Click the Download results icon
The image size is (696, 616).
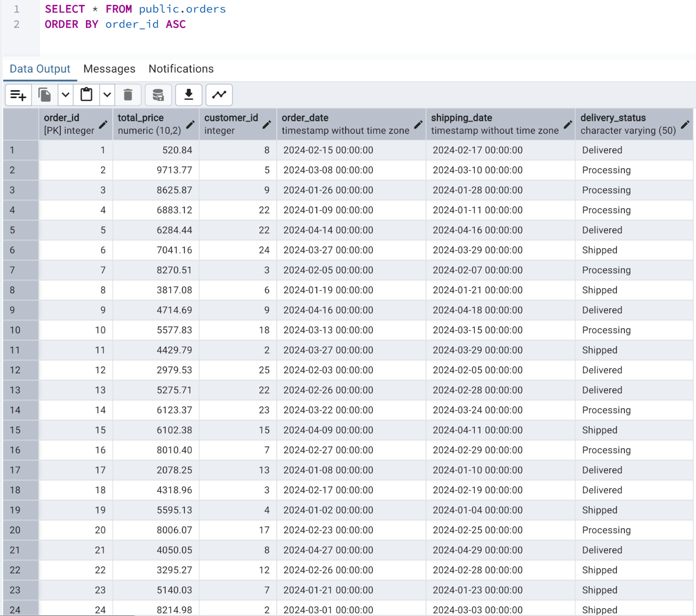point(188,95)
